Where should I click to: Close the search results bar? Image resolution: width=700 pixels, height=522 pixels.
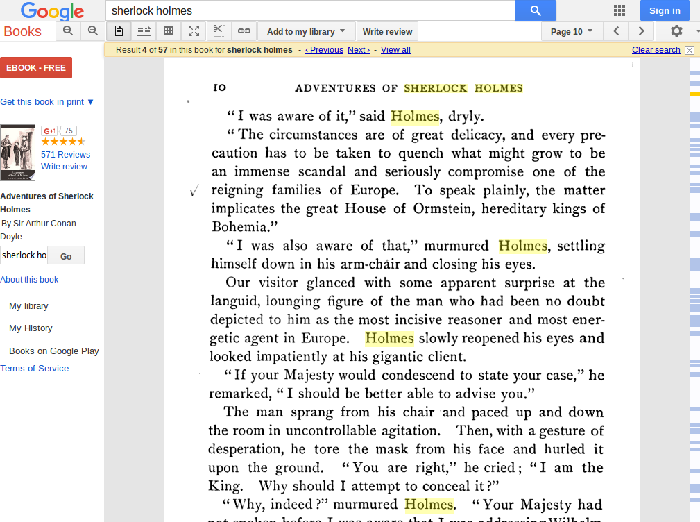point(689,50)
